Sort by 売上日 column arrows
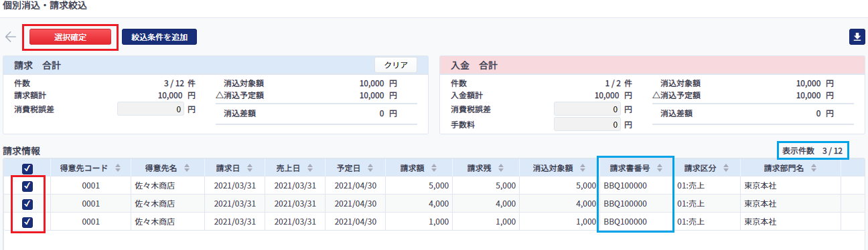The width and height of the screenshot is (868, 250). (x=309, y=168)
